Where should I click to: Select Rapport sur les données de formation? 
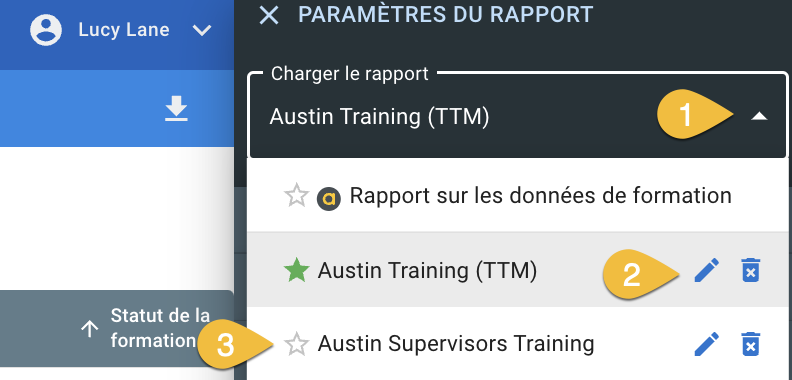[518, 196]
